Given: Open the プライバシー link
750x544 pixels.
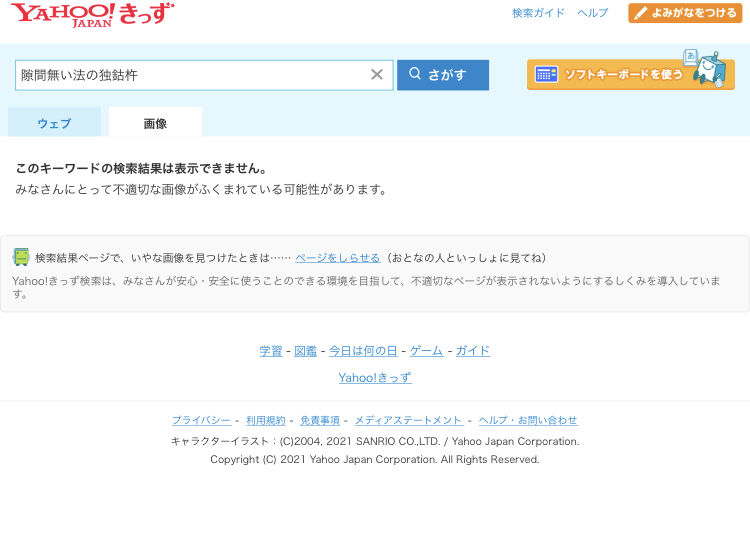Looking at the screenshot, I should (x=201, y=420).
